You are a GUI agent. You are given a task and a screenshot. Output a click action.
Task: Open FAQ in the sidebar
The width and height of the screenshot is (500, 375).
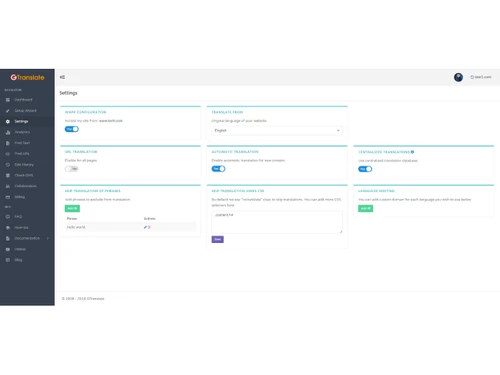coord(18,217)
